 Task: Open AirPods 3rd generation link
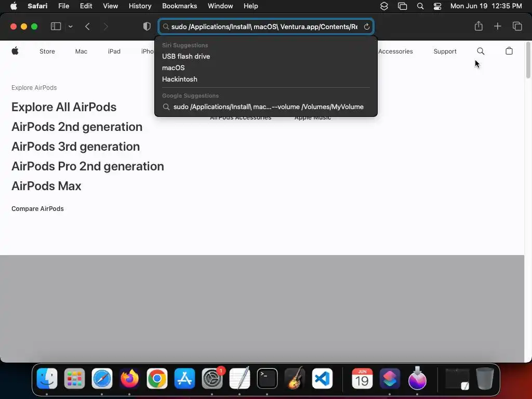click(75, 146)
